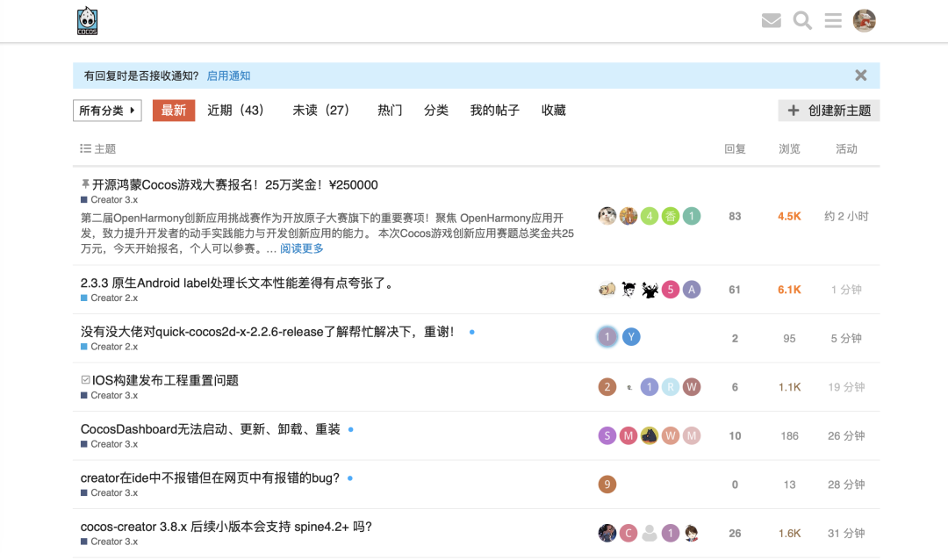Click green avatar 4 in 开源鸿蒙 row
The height and width of the screenshot is (560, 948).
pos(650,216)
